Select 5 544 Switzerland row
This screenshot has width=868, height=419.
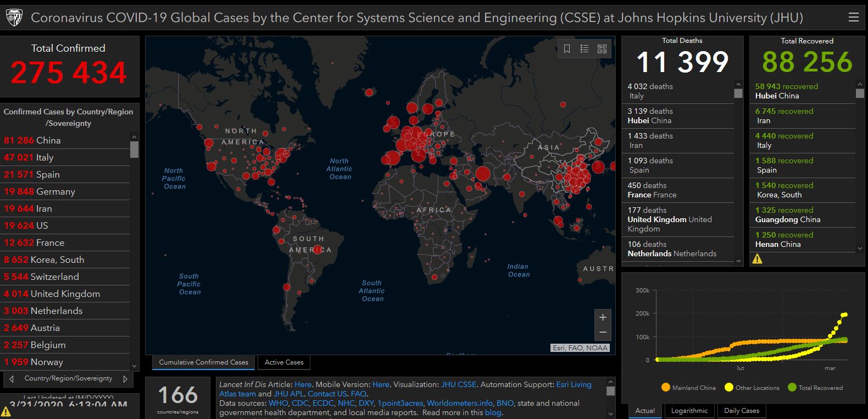click(65, 277)
